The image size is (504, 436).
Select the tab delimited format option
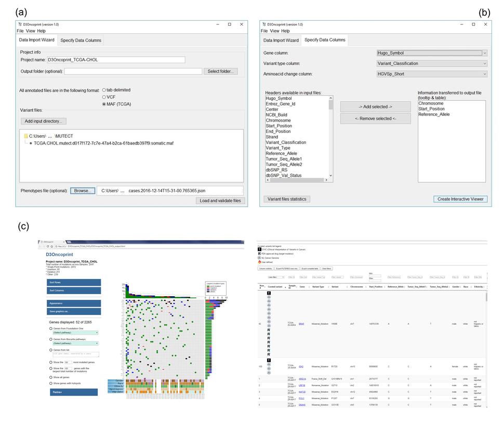click(x=104, y=90)
